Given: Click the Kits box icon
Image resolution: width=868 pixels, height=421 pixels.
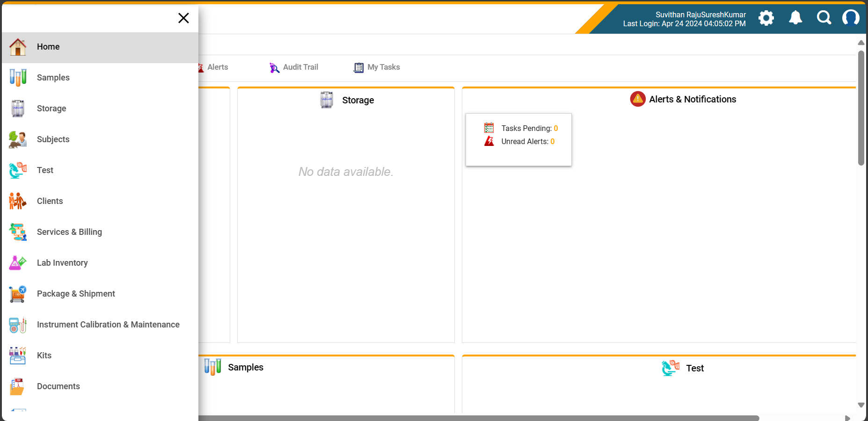Looking at the screenshot, I should (x=18, y=356).
